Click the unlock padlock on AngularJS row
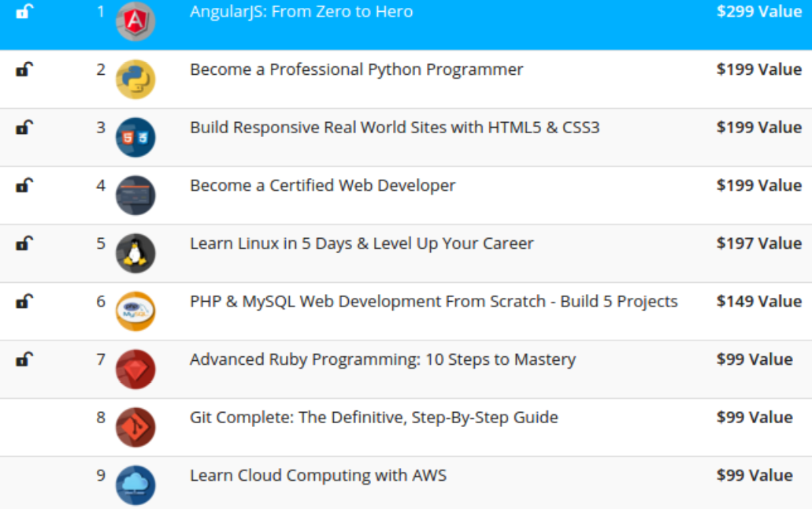Screen dimensions: 812x509 click(24, 12)
